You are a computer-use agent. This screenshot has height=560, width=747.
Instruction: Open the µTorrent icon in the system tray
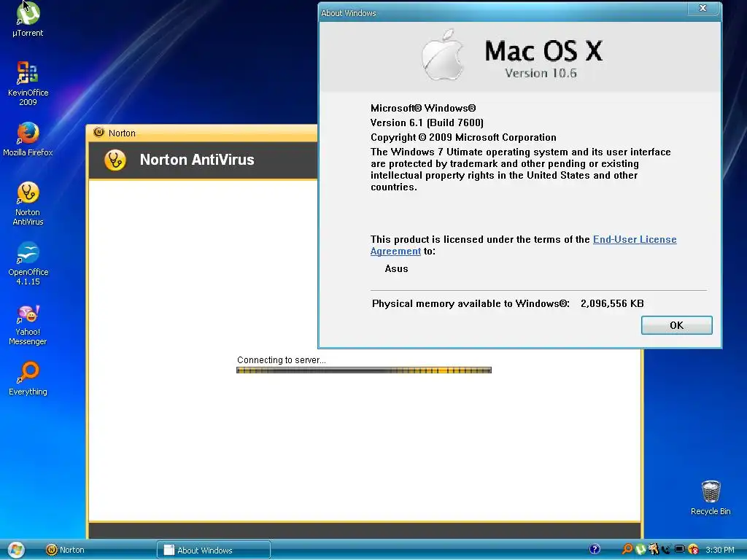coord(640,549)
